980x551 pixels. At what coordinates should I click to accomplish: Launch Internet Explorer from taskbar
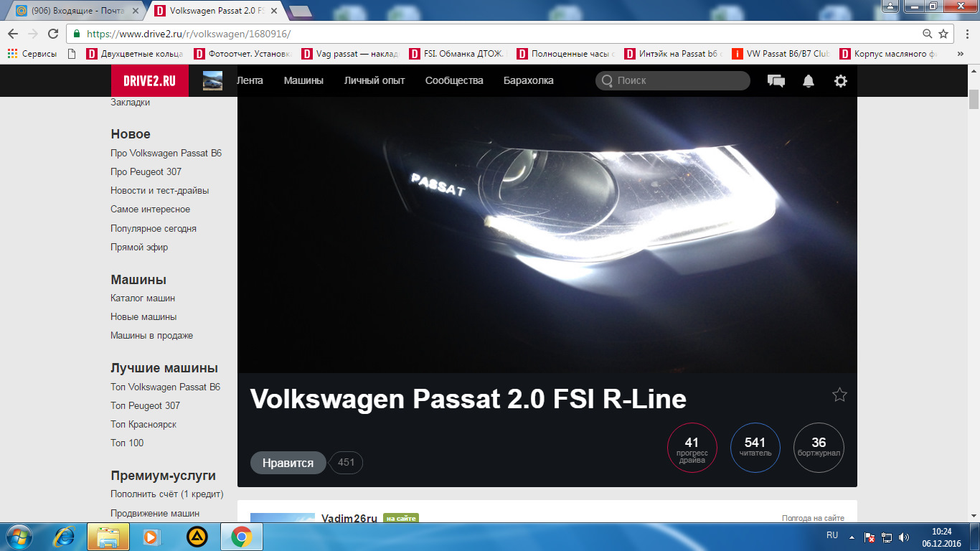tap(65, 536)
